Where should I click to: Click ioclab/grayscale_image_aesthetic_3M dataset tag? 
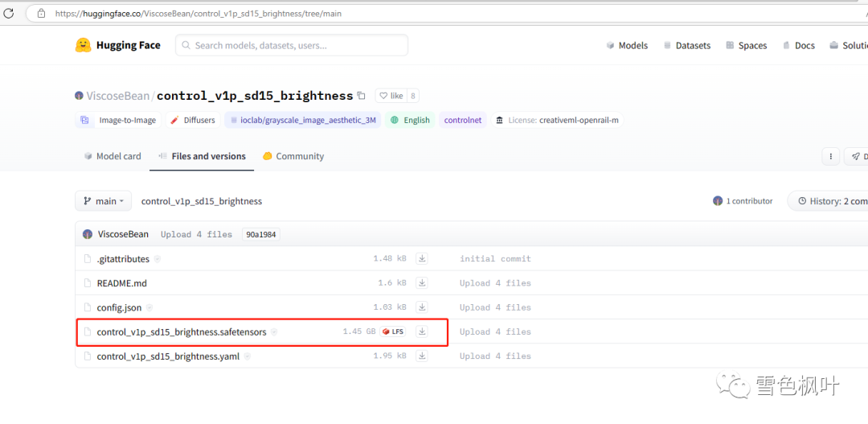click(x=303, y=120)
